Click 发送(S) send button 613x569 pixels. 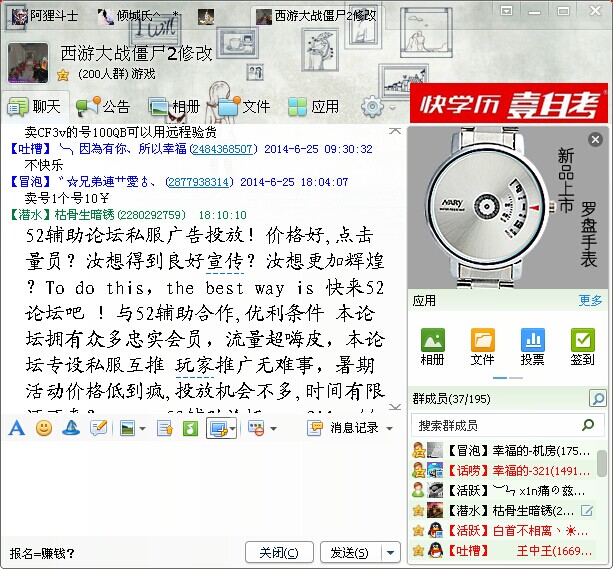[350, 553]
